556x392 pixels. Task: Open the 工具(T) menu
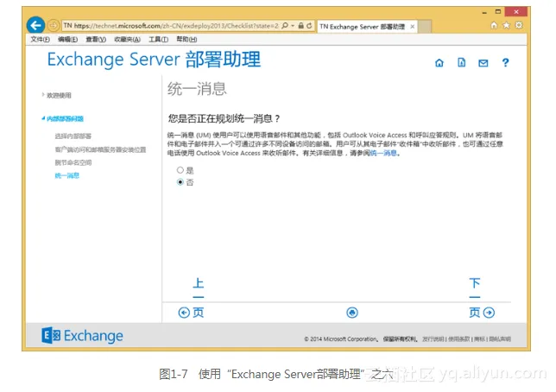click(158, 40)
